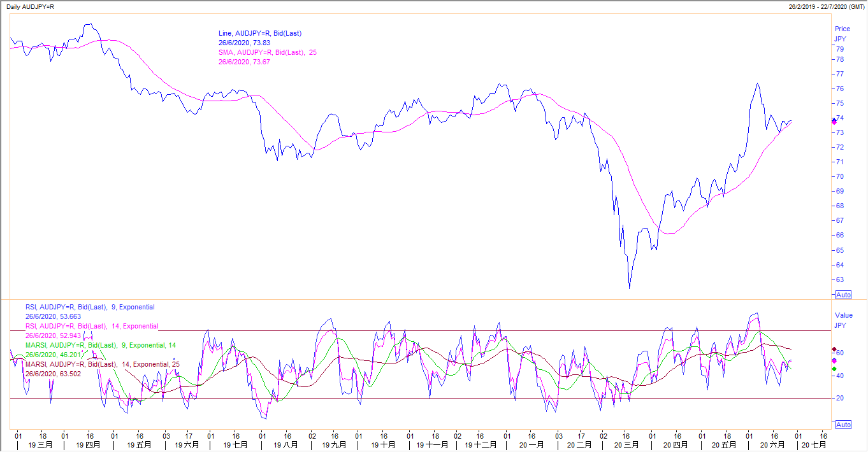Viewport: 868px width, 452px height.
Task: Click the MARSI value '26/6/2020, 46.201'
Action: 54,355
